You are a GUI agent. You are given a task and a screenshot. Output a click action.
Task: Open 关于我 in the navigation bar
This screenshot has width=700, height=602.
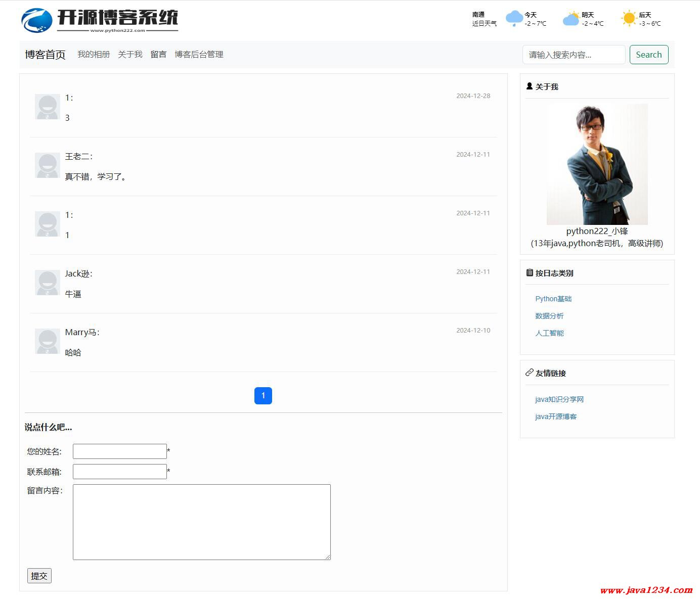[x=130, y=55]
